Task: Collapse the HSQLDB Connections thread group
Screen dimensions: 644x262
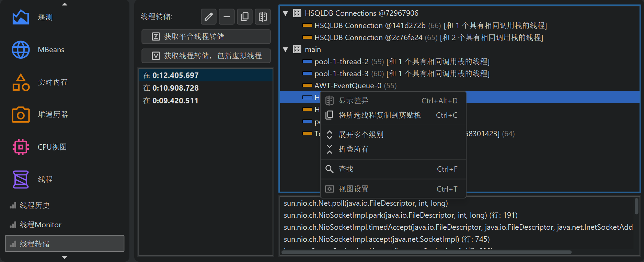Action: [x=285, y=13]
